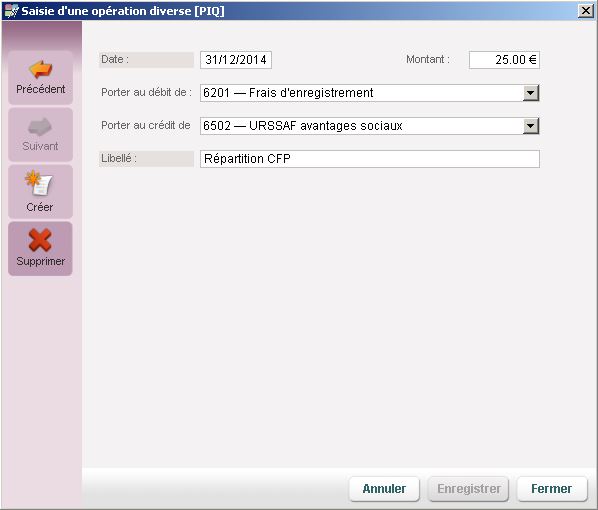Go back with the Précédent arrow icon

(x=40, y=69)
